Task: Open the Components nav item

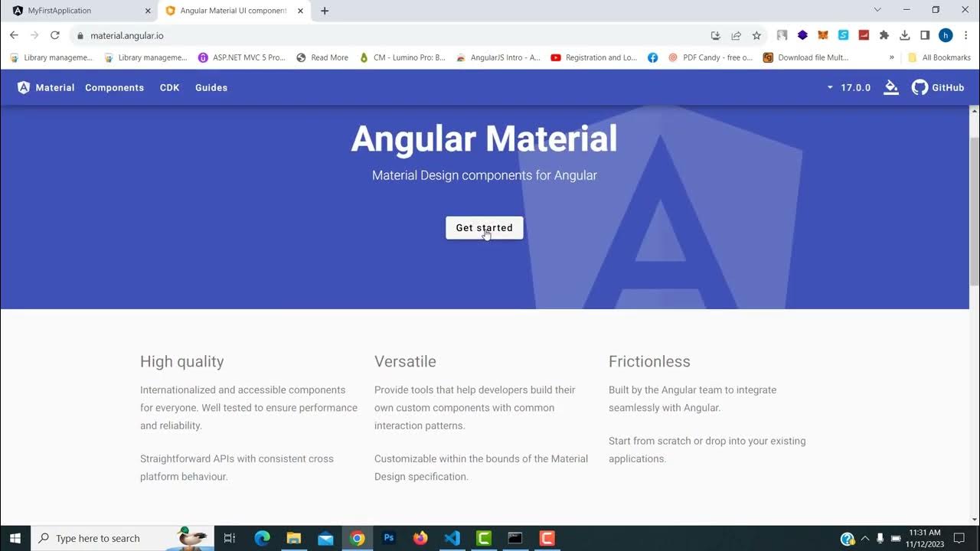Action: tap(114, 87)
